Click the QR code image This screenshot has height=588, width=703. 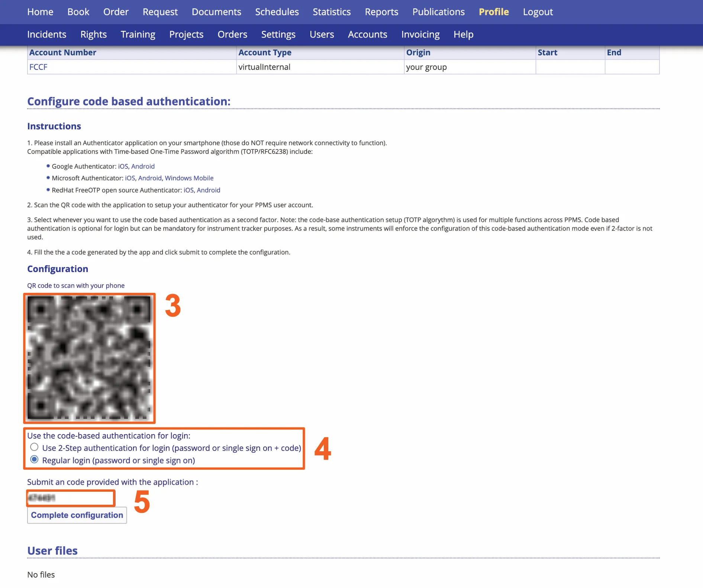[x=89, y=358]
